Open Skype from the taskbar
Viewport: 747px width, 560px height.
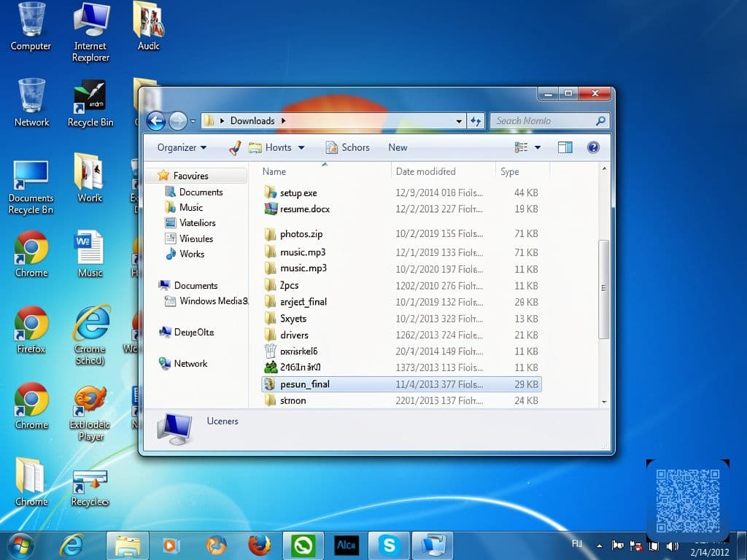389,545
